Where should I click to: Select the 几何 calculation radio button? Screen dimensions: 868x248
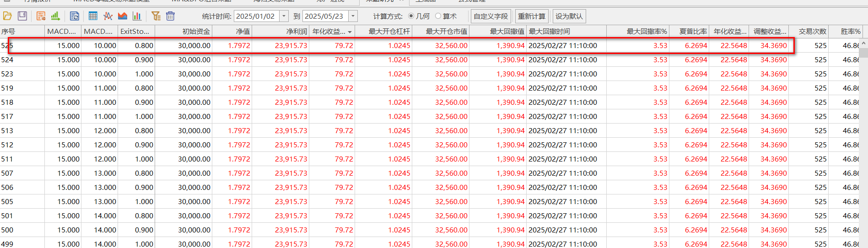click(411, 16)
